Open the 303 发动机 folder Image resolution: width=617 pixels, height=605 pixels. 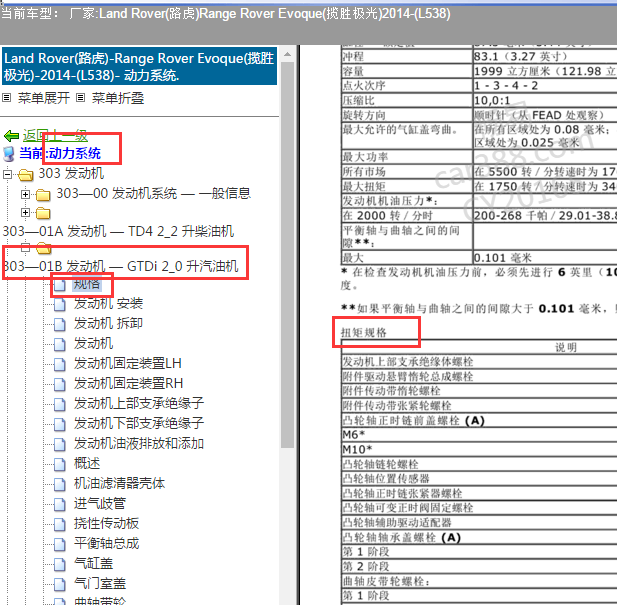point(71,173)
